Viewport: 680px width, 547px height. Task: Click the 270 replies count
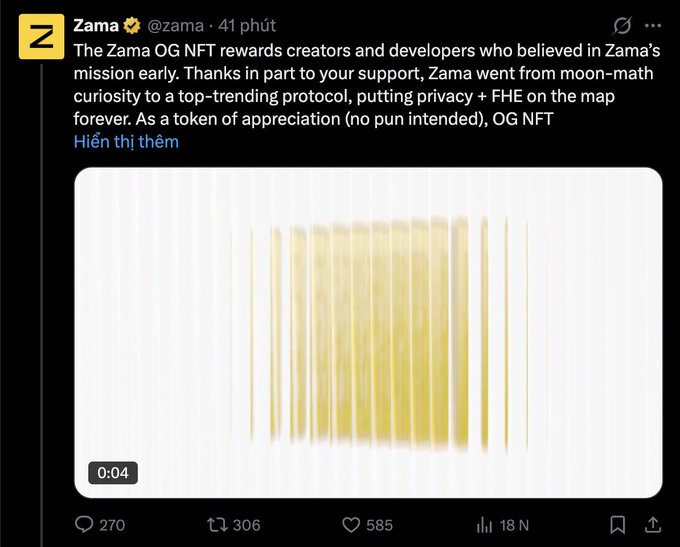point(112,525)
